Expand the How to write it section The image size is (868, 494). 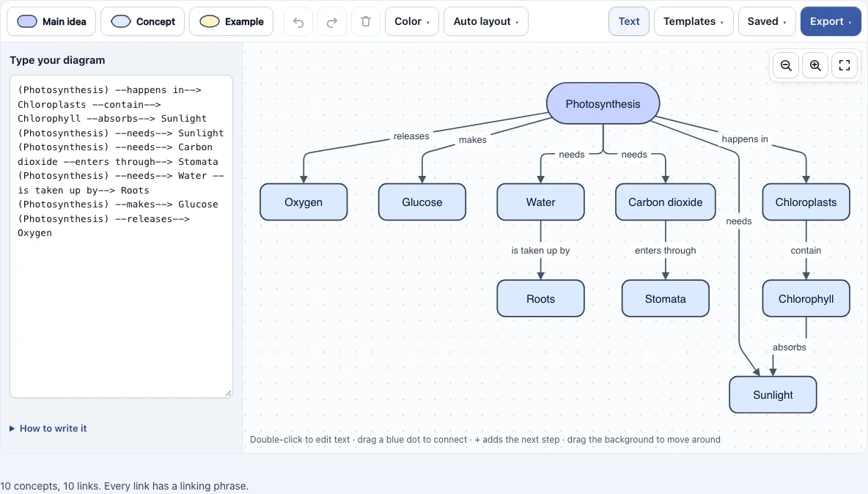point(48,428)
